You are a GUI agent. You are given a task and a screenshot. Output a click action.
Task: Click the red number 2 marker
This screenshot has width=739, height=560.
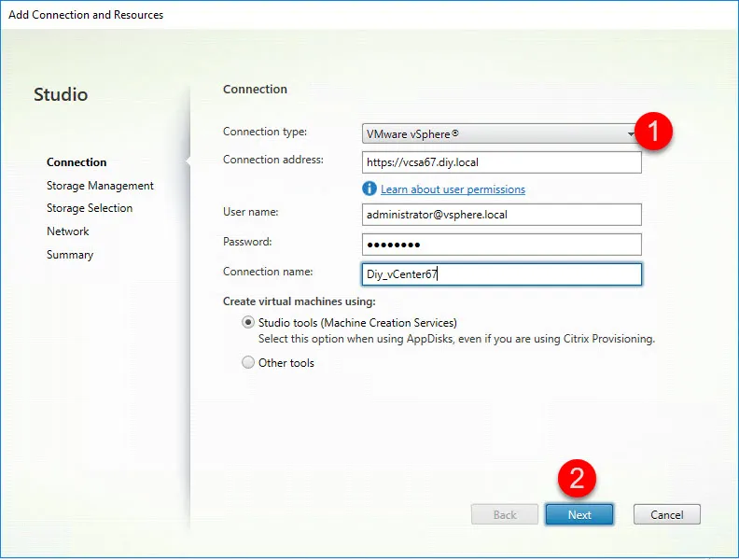coord(577,479)
